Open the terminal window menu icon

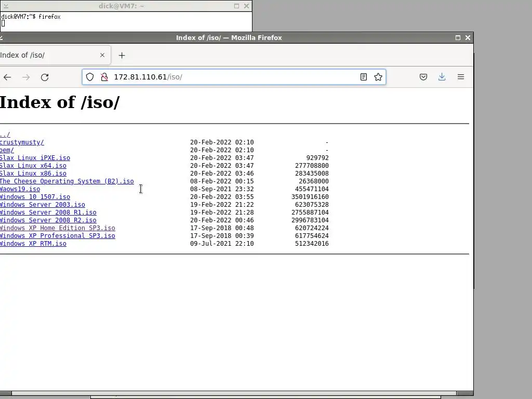pyautogui.click(x=6, y=6)
